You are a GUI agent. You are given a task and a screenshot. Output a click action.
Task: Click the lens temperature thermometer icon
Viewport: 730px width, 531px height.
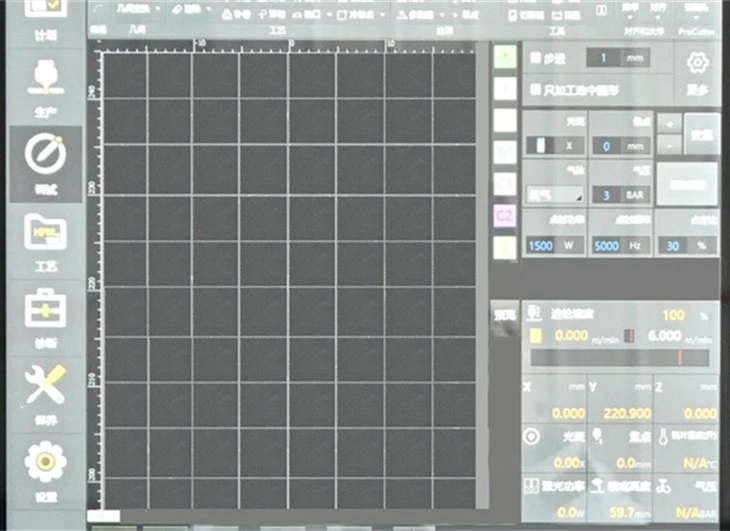click(x=663, y=436)
